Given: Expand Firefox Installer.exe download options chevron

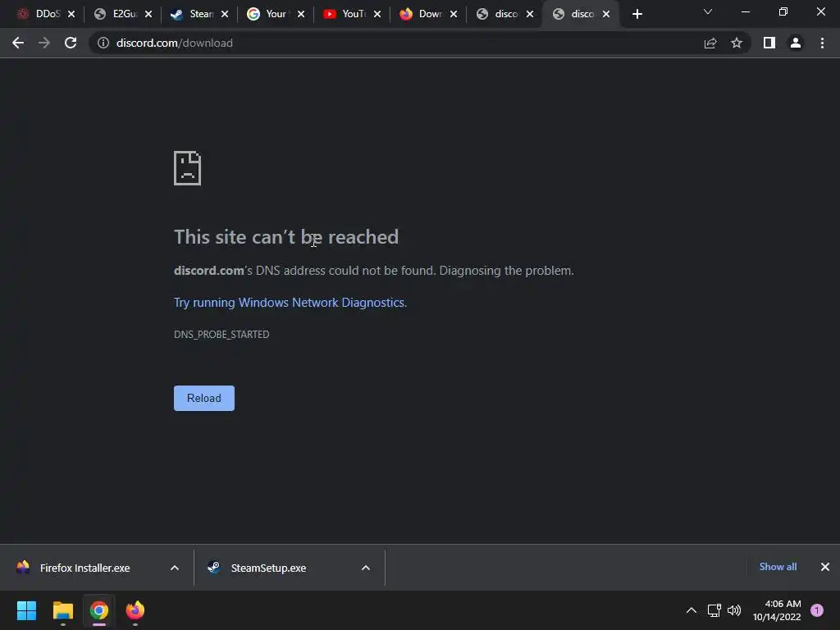Looking at the screenshot, I should tap(175, 568).
